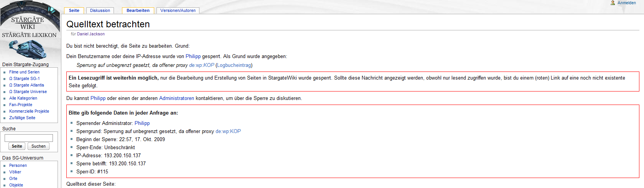Open Filme und Serien in sidebar
This screenshot has height=188, width=644.
[24, 72]
